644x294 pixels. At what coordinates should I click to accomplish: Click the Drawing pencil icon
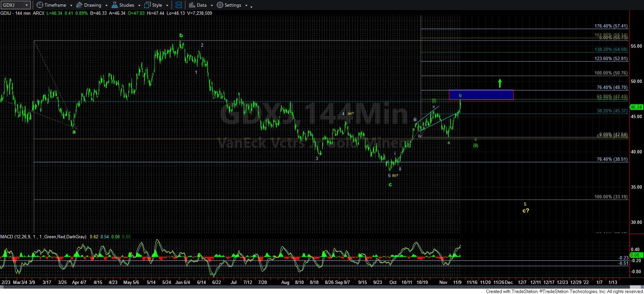[x=79, y=5]
